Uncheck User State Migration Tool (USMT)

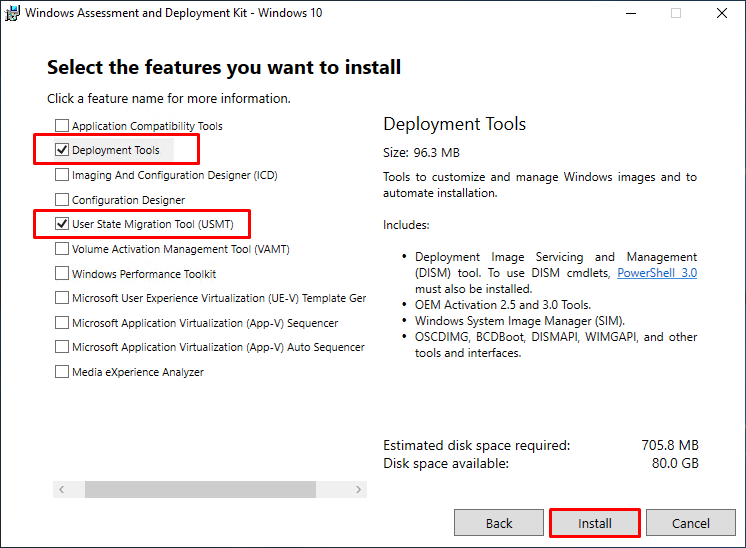[62, 224]
